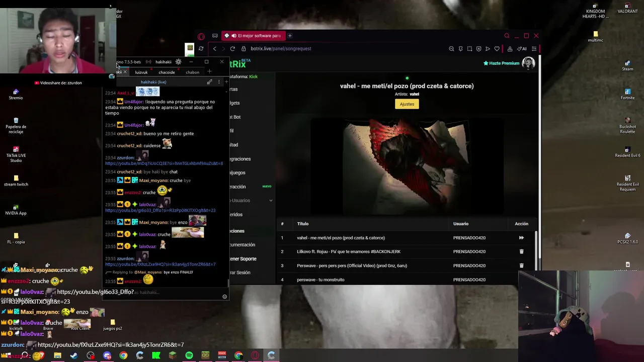Image resolution: width=644 pixels, height=362 pixels.
Task: Focus the Chatterino message input box
Action: tap(161, 293)
